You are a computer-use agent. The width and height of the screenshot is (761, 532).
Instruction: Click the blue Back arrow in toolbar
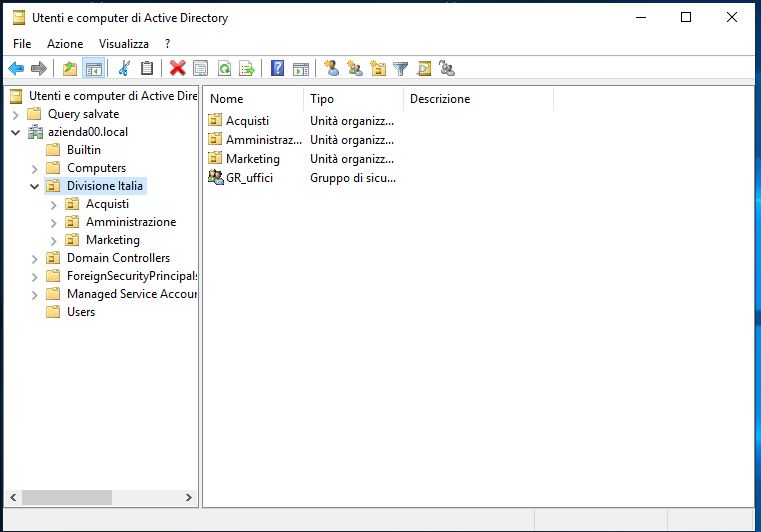coord(16,68)
